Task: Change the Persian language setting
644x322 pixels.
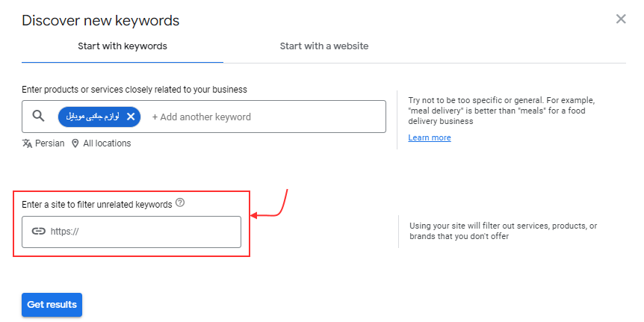Action: [49, 143]
